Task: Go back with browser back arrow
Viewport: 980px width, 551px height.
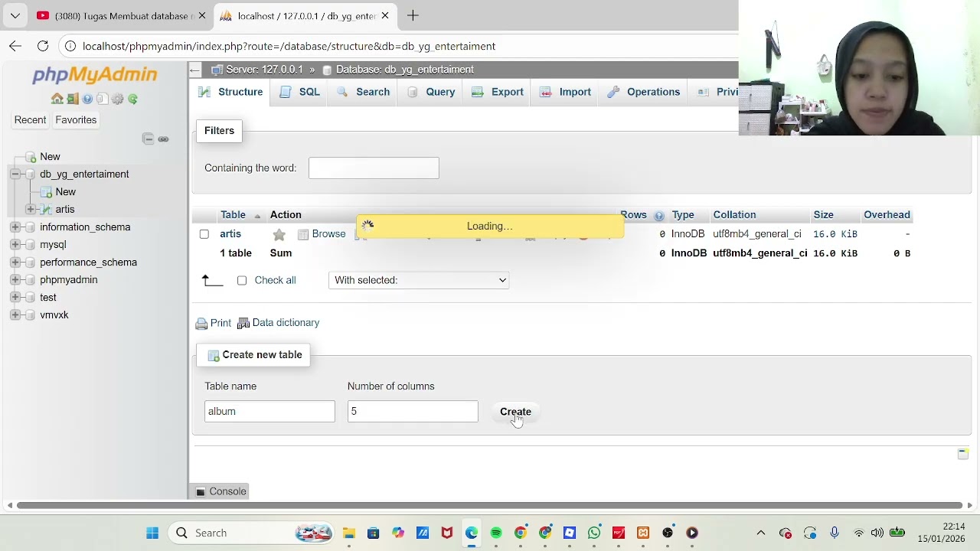Action: point(15,46)
